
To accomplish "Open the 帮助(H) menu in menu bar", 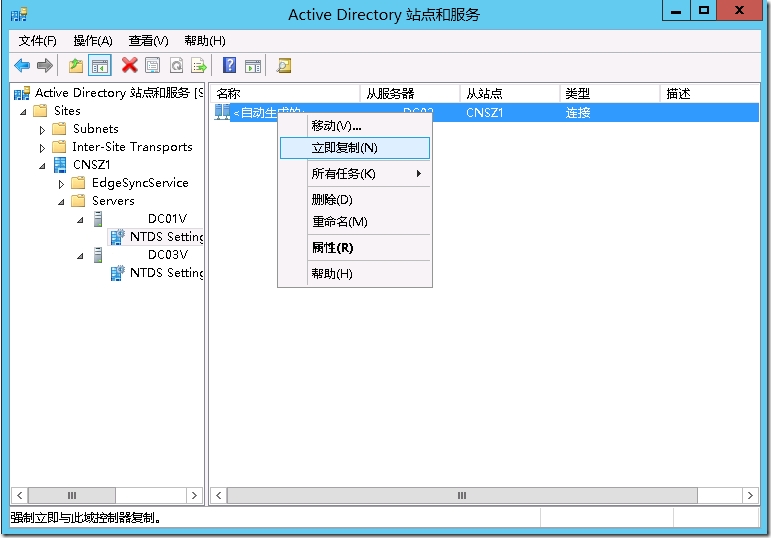I will [205, 40].
